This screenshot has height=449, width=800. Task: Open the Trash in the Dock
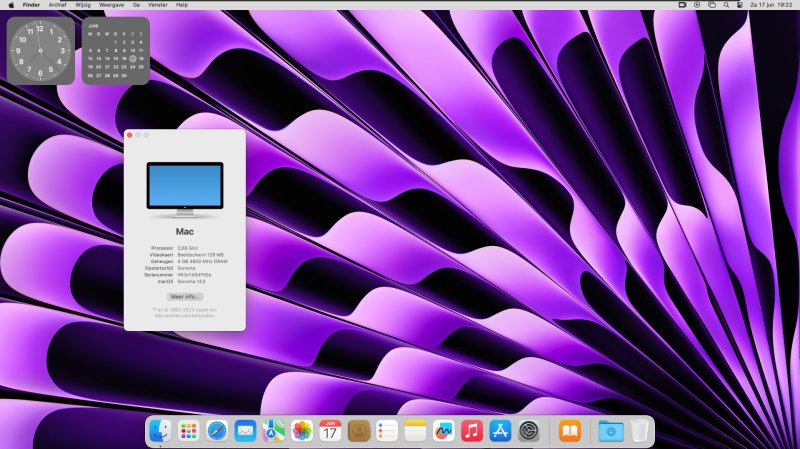pos(639,431)
